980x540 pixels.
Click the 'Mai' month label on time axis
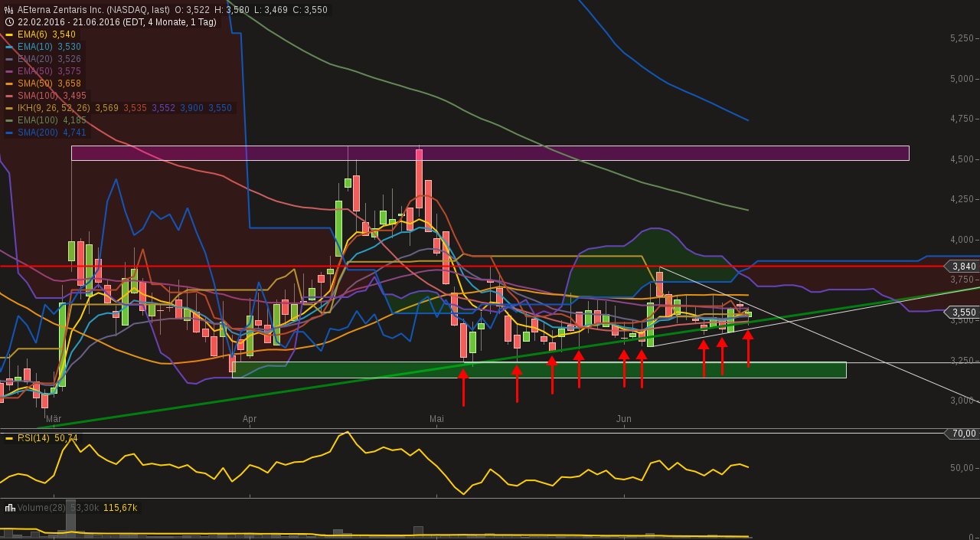(436, 419)
